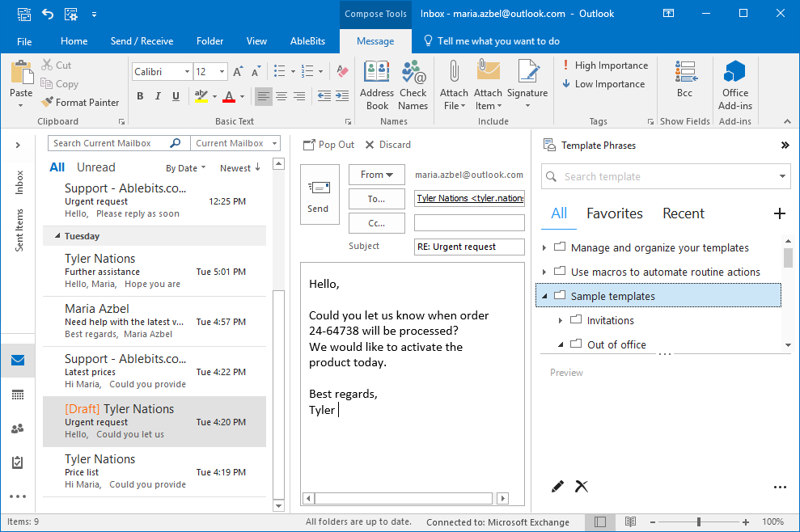This screenshot has width=800, height=532.
Task: Open Tasks from the navigation bar
Action: (x=18, y=462)
